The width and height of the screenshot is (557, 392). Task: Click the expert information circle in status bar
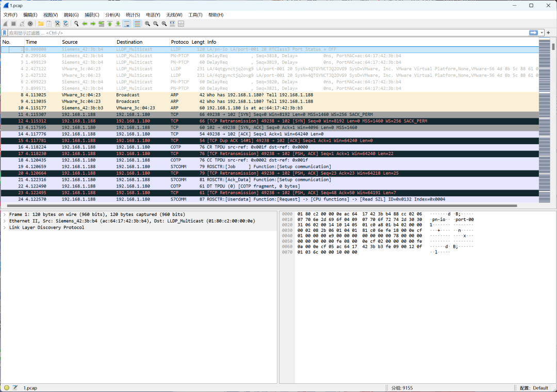(x=7, y=388)
